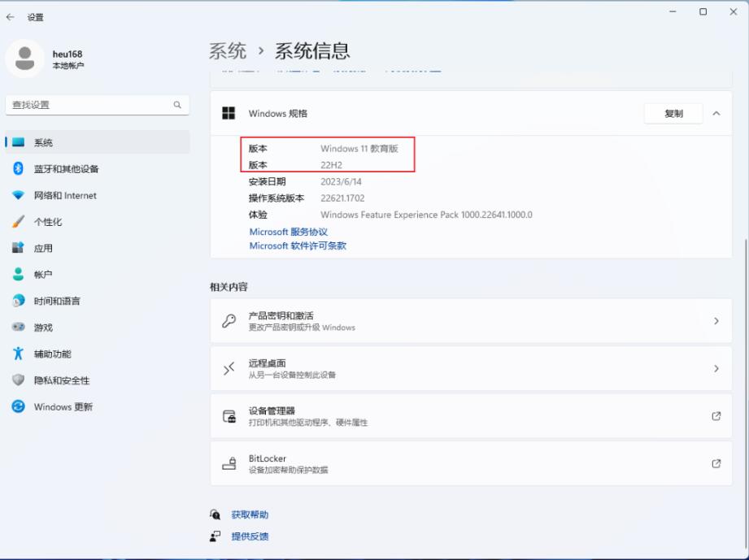The height and width of the screenshot is (560, 749).
Task: Click 系统 in the breadcrumb
Action: 228,50
